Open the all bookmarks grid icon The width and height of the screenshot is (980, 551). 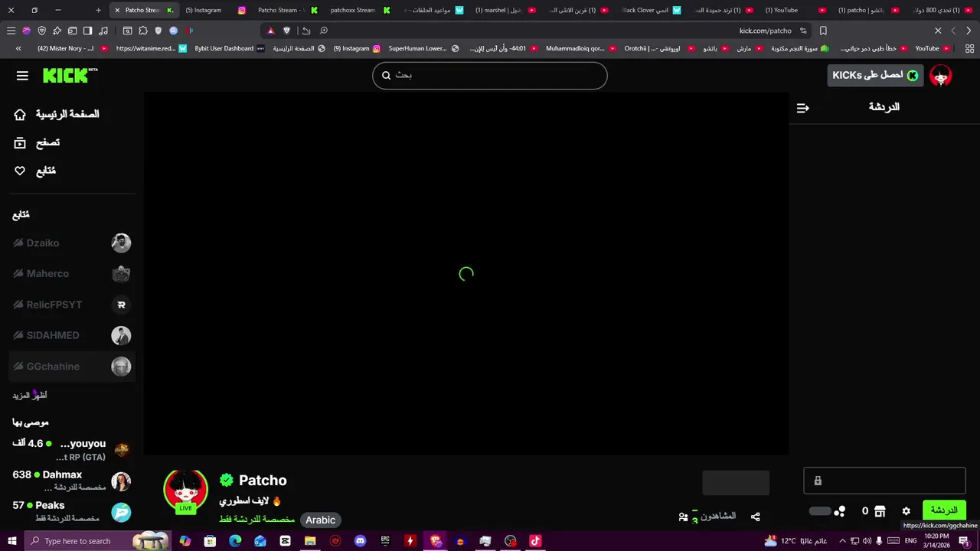[x=969, y=48]
